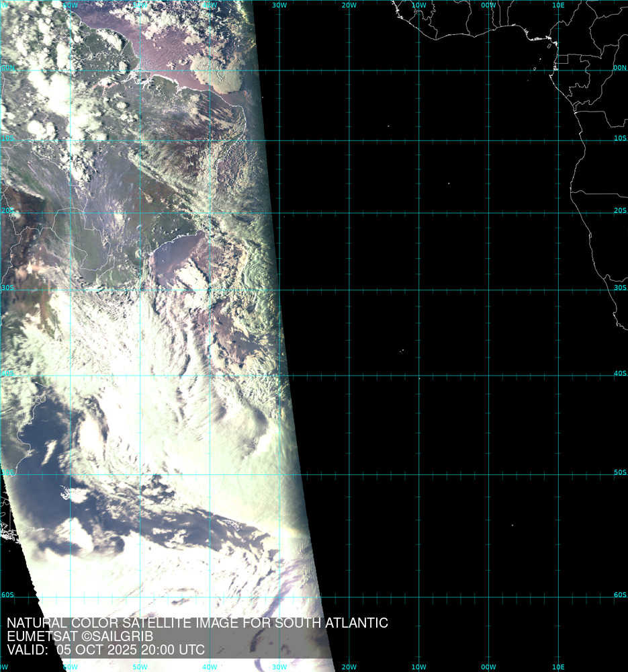Click the EUMETSAT ©SAILGRIB credit text
The width and height of the screenshot is (628, 672).
click(80, 636)
